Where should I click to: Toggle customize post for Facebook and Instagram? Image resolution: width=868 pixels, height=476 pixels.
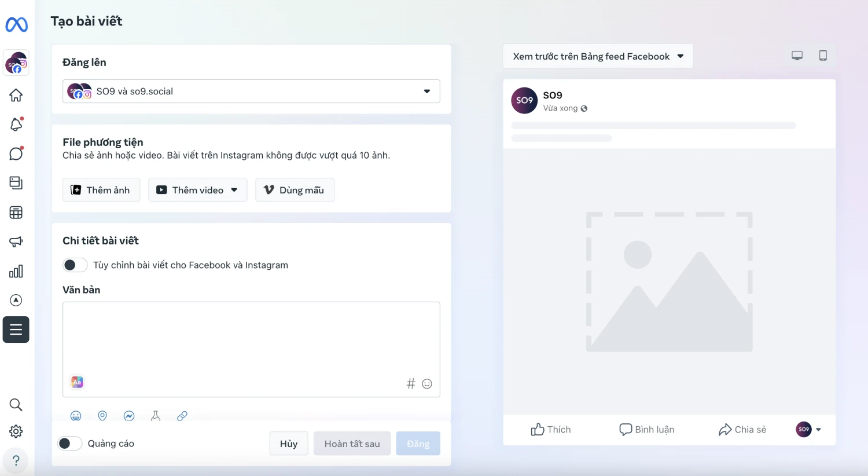(x=75, y=265)
